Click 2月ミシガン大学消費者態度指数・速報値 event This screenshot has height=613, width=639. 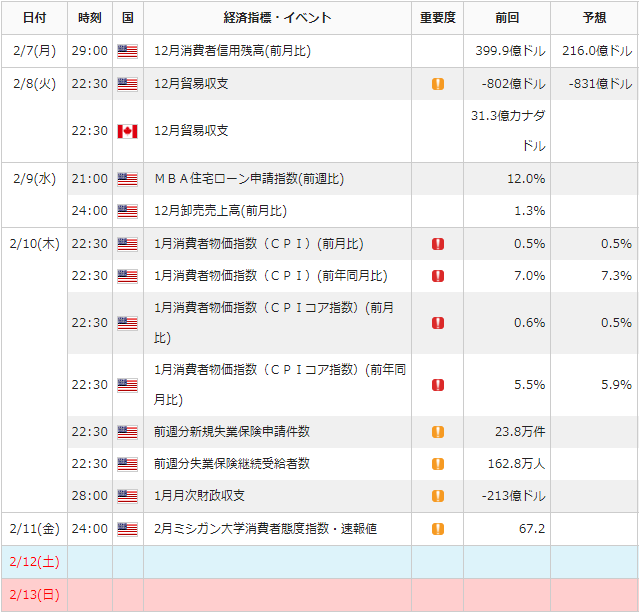pyautogui.click(x=265, y=529)
